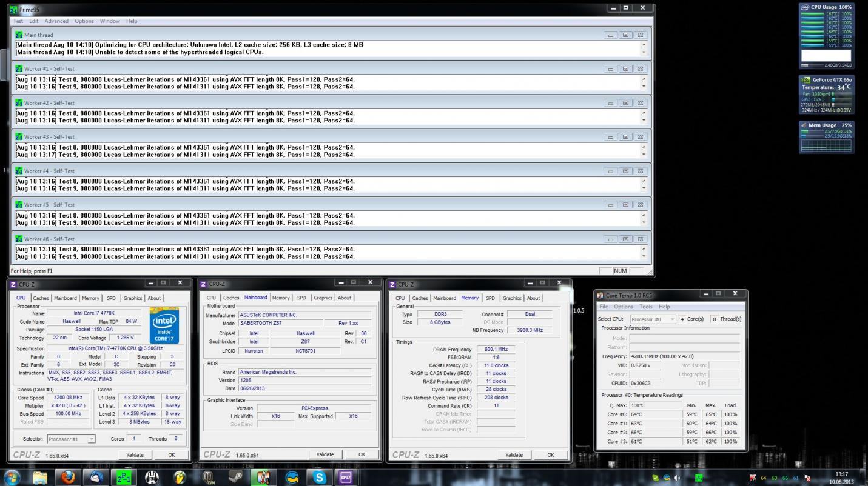The image size is (868, 486).
Task: Open Windows Explorer from the taskbar
Action: coord(40,478)
